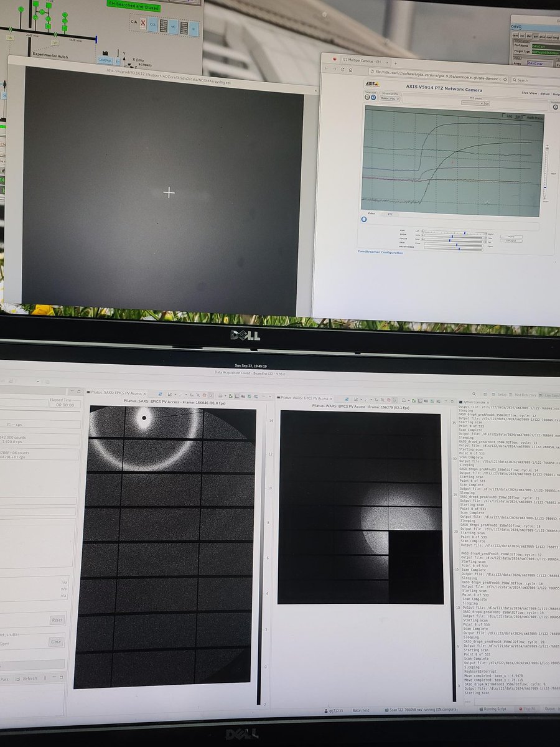This screenshot has height=747, width=560.
Task: Adjust the IRIS slider
Action: pos(454,245)
